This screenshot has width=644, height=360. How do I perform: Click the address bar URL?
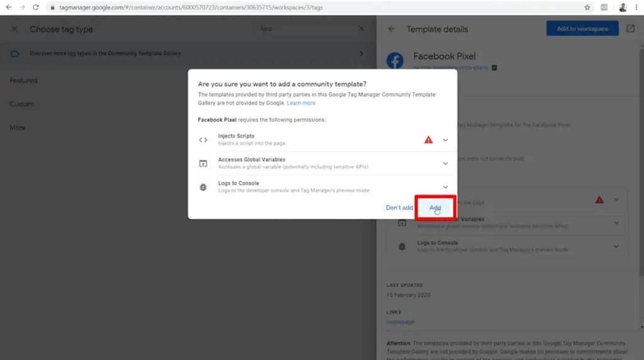pos(191,8)
